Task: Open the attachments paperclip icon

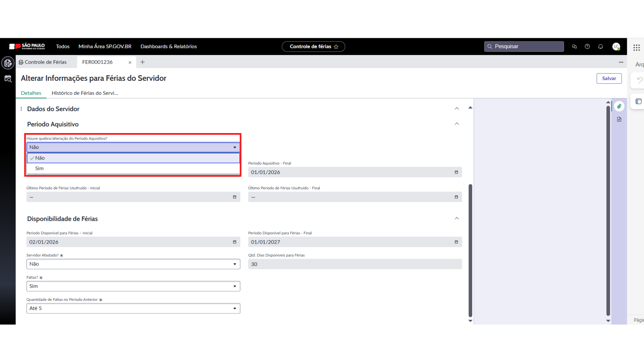Action: click(619, 106)
